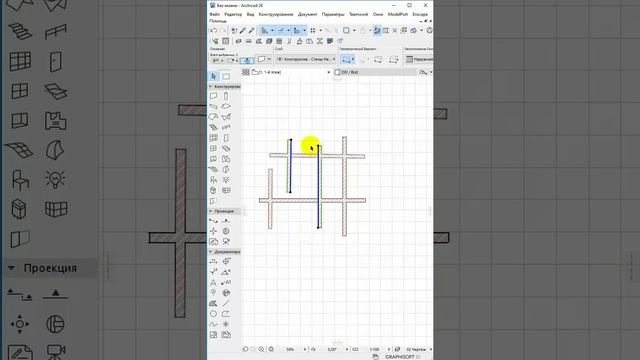Open the Редактор menu
Image resolution: width=640 pixels, height=360 pixels.
233,14
